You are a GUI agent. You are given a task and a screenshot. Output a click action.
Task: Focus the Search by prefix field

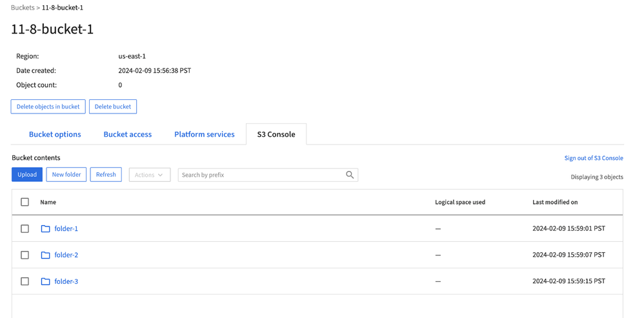click(261, 175)
